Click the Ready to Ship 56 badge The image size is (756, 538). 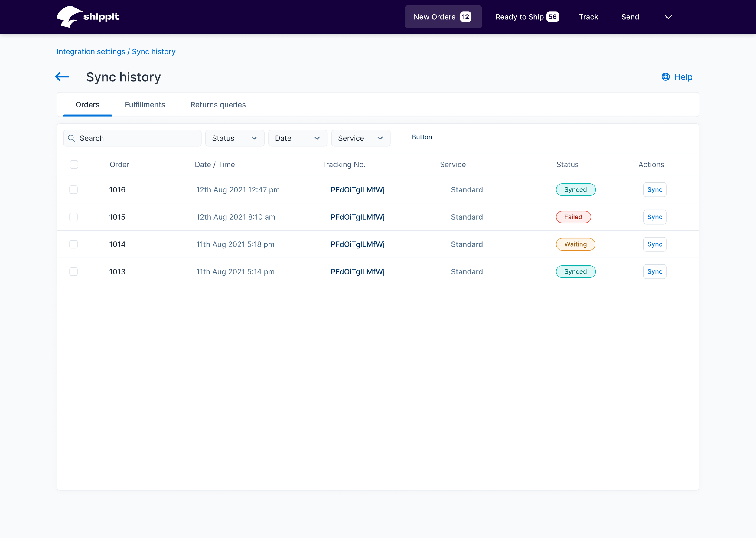coord(552,17)
